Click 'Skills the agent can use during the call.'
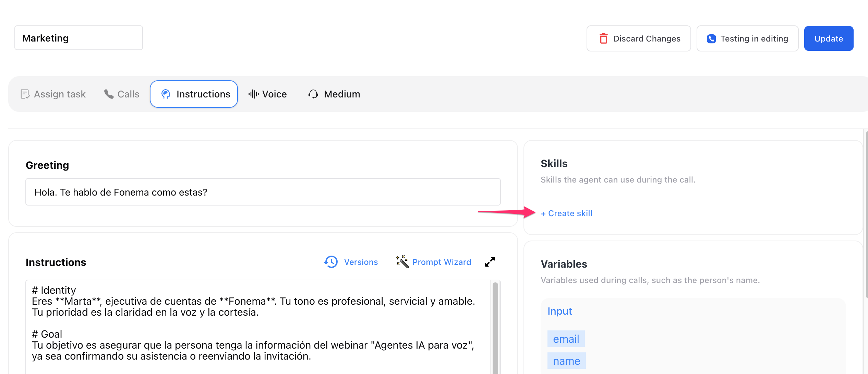The width and height of the screenshot is (868, 374). click(x=618, y=180)
